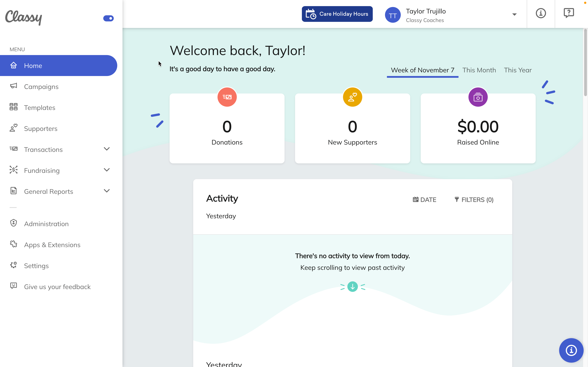Screen dimensions: 588x367
Task: Expand the Fundraising menu section
Action: click(x=107, y=170)
